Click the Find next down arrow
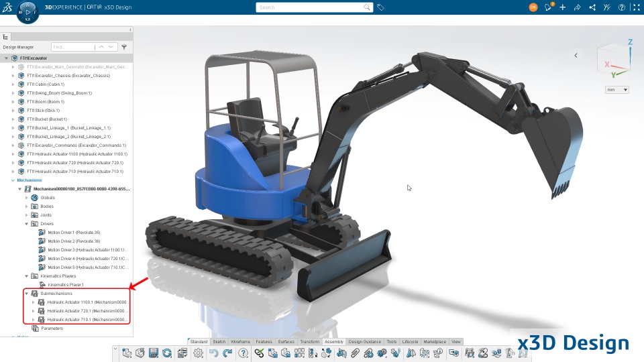This screenshot has height=362, width=644. (x=111, y=47)
